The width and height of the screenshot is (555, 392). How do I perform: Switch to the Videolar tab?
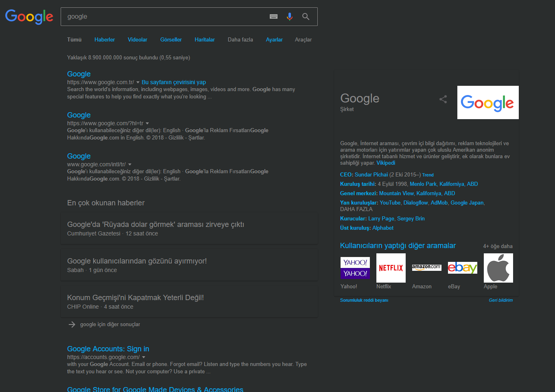coord(138,40)
